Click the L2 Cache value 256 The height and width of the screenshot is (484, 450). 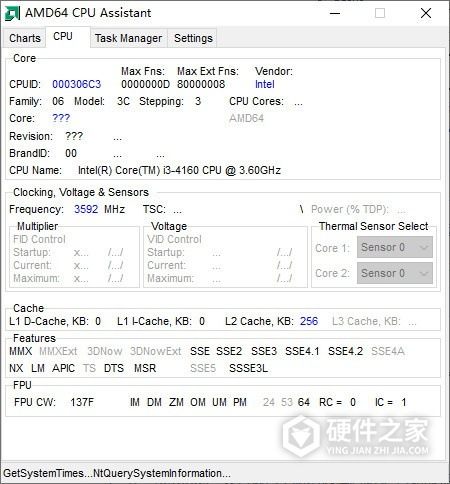(x=309, y=321)
